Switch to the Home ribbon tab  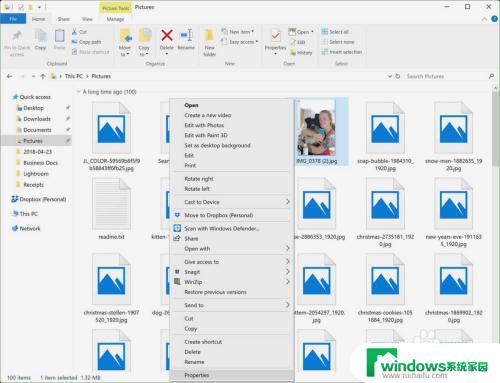(x=38, y=19)
